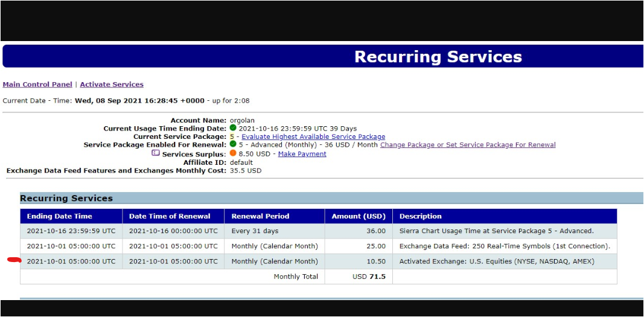Click Evaluate Highest Available Service Package link

pos(313,136)
